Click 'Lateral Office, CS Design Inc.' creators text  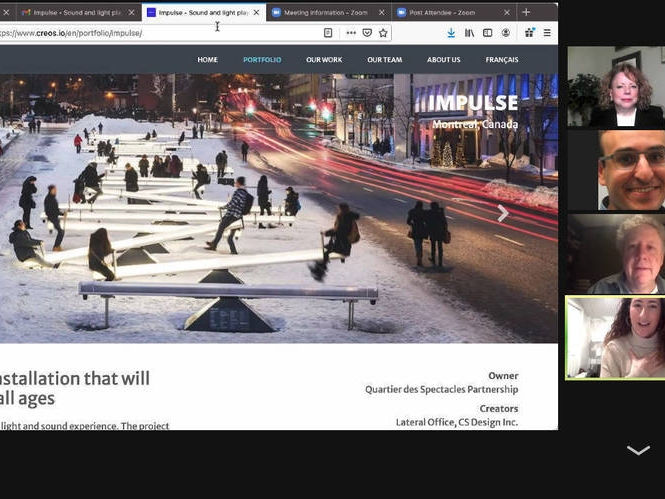(457, 422)
